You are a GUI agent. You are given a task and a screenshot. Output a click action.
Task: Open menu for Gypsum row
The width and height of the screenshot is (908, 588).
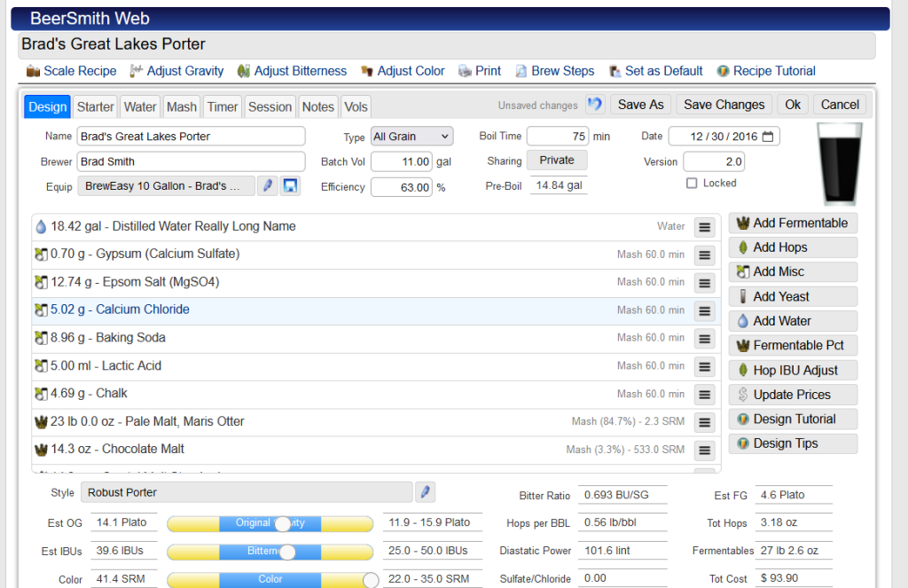point(705,255)
